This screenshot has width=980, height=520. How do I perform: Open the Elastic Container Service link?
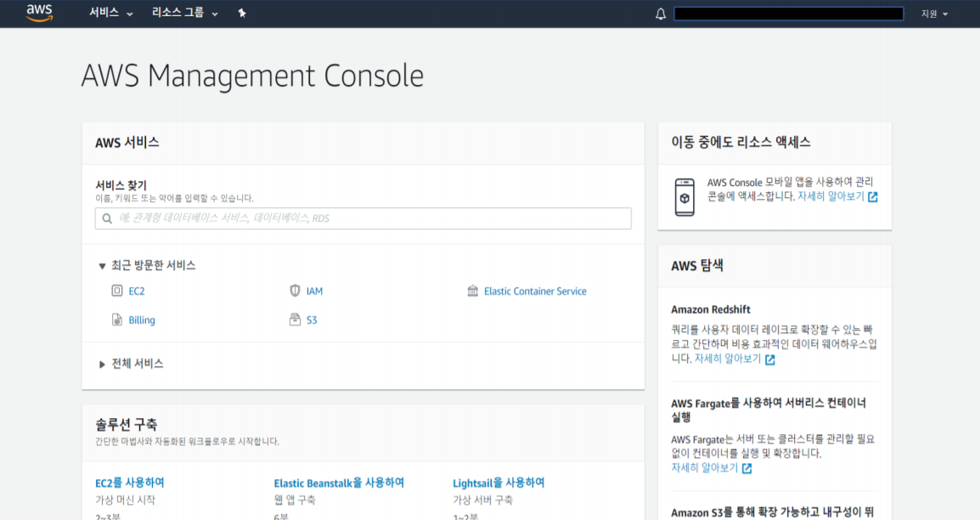[x=535, y=291]
